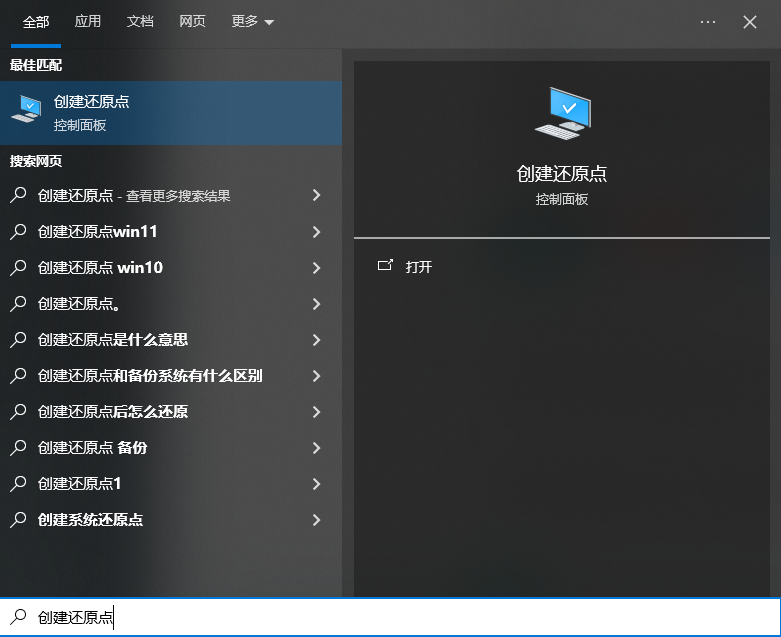Expand arrow for 创建还原点是什么意思
The height and width of the screenshot is (637, 781).
point(316,340)
